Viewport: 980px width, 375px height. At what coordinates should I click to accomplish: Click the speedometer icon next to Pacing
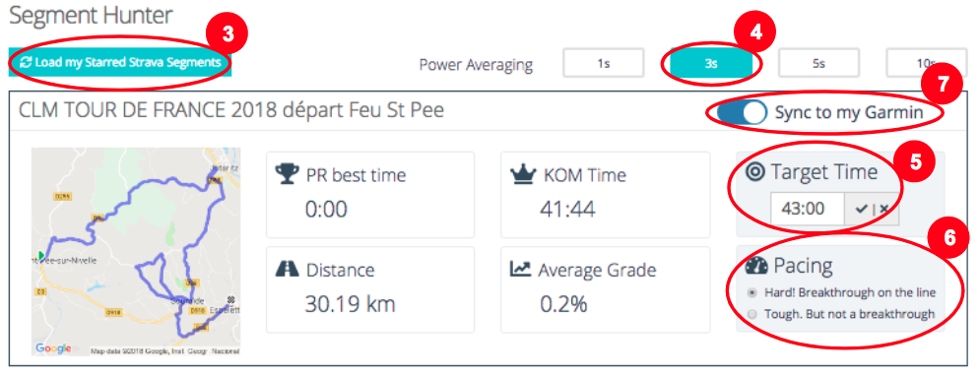click(x=756, y=267)
